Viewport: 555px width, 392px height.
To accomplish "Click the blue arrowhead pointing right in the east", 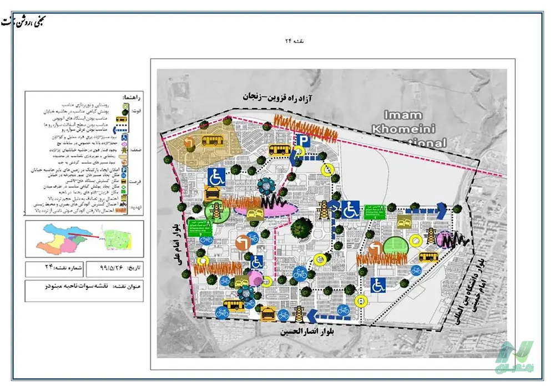I will (442, 211).
